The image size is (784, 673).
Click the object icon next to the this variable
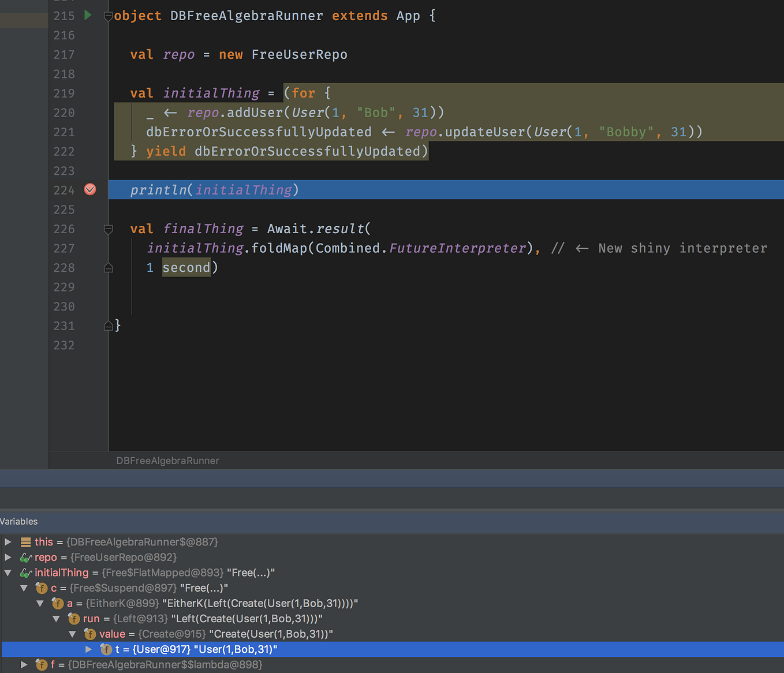25,541
